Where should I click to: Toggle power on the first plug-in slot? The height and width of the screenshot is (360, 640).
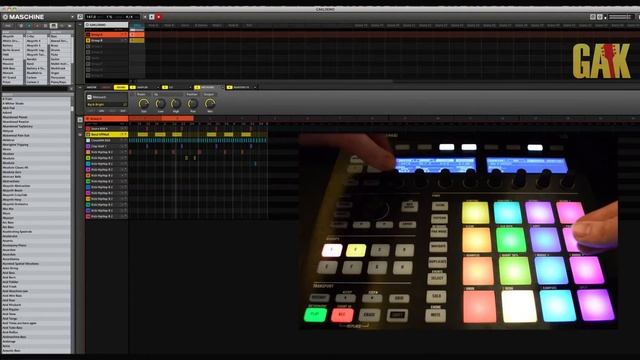click(133, 87)
